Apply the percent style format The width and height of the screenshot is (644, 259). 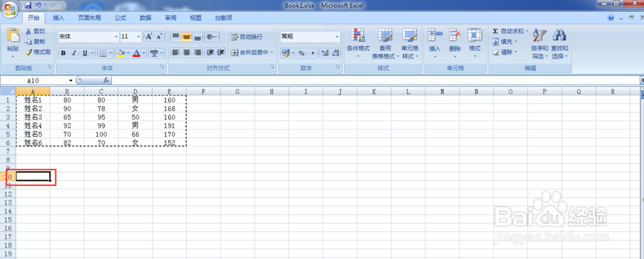click(x=301, y=53)
